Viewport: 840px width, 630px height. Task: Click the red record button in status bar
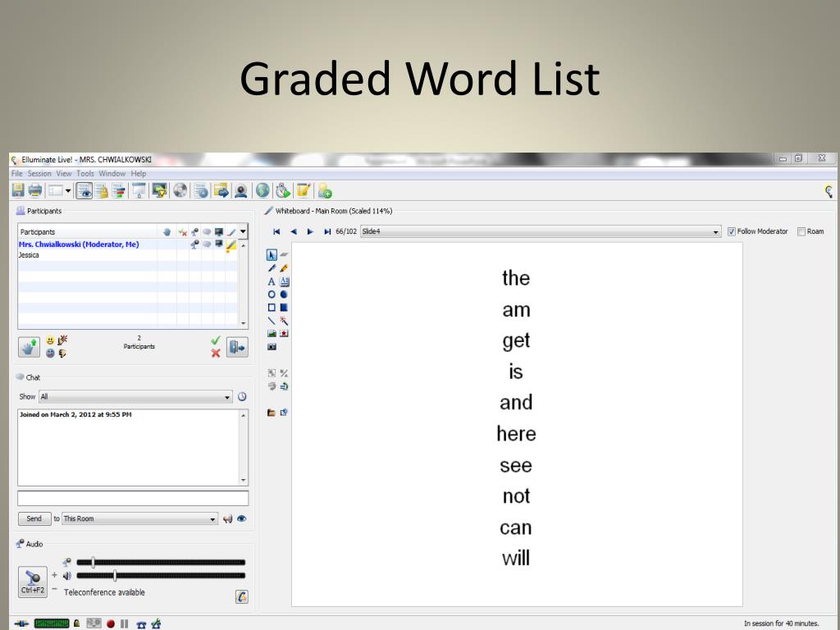[111, 623]
